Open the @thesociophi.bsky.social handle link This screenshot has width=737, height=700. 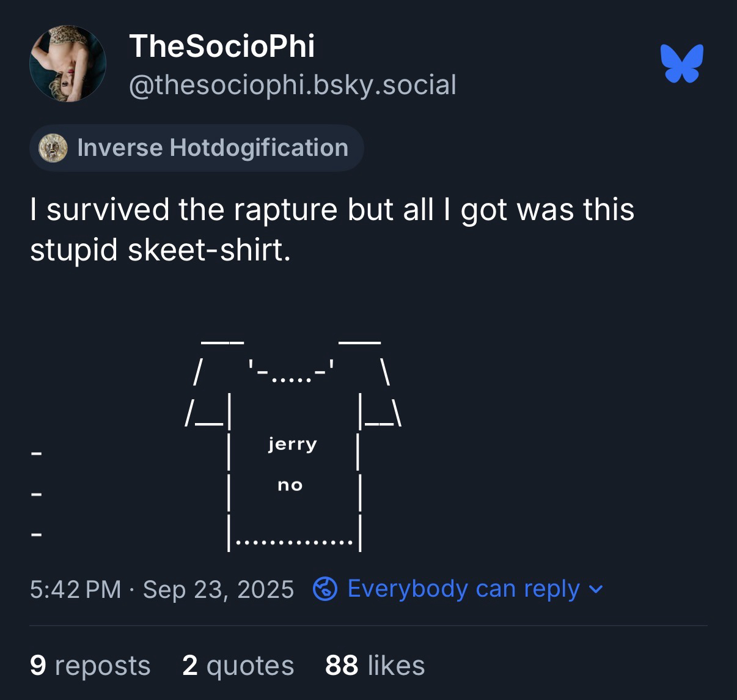[293, 84]
